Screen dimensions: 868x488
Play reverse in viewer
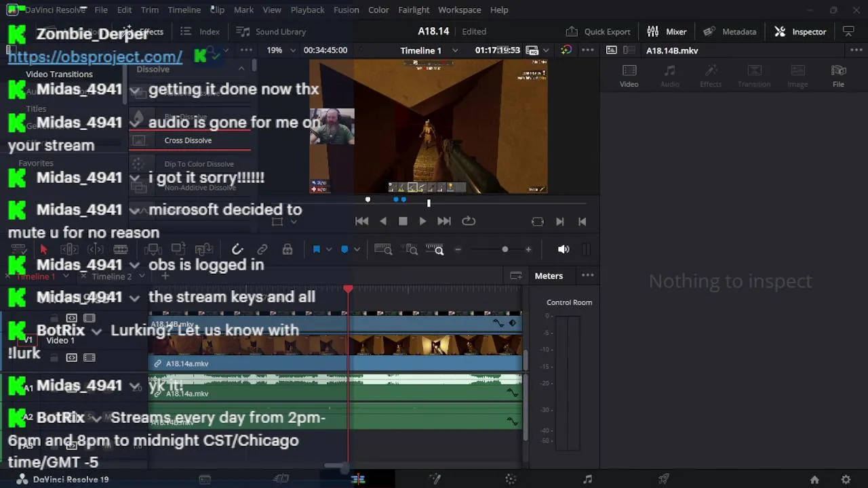click(383, 221)
